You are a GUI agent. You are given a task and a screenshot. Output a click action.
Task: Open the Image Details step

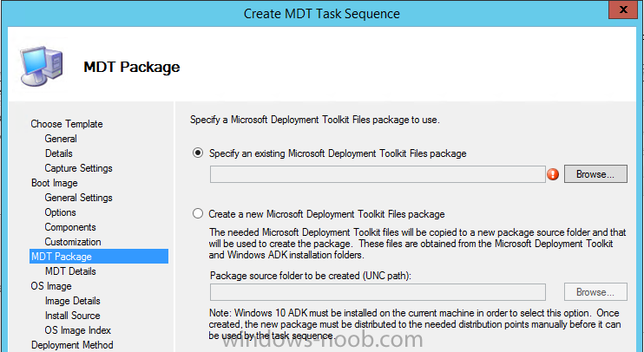73,301
